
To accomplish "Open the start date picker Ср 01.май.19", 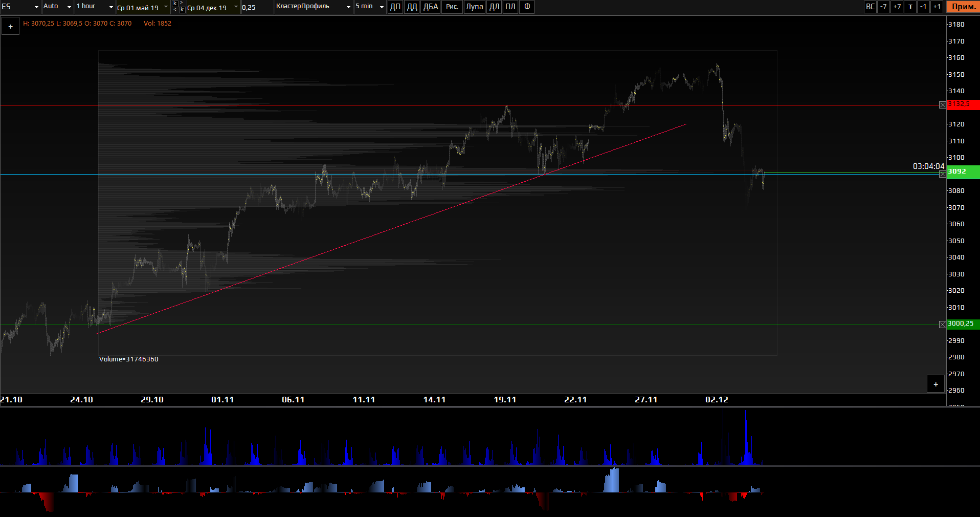I will (142, 8).
